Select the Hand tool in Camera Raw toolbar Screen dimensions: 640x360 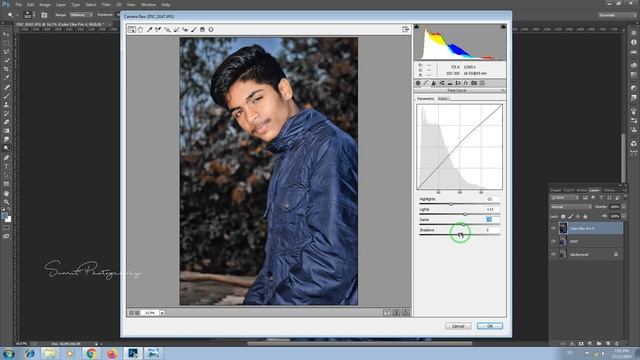click(x=140, y=29)
